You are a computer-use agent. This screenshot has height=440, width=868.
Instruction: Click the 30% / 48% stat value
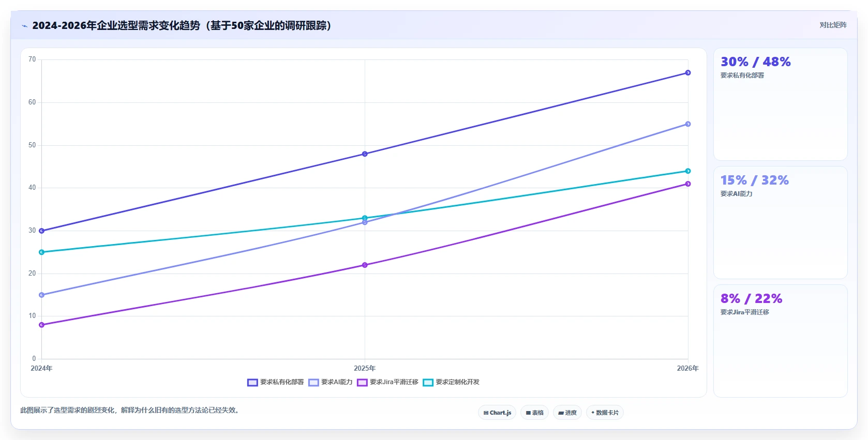click(755, 62)
